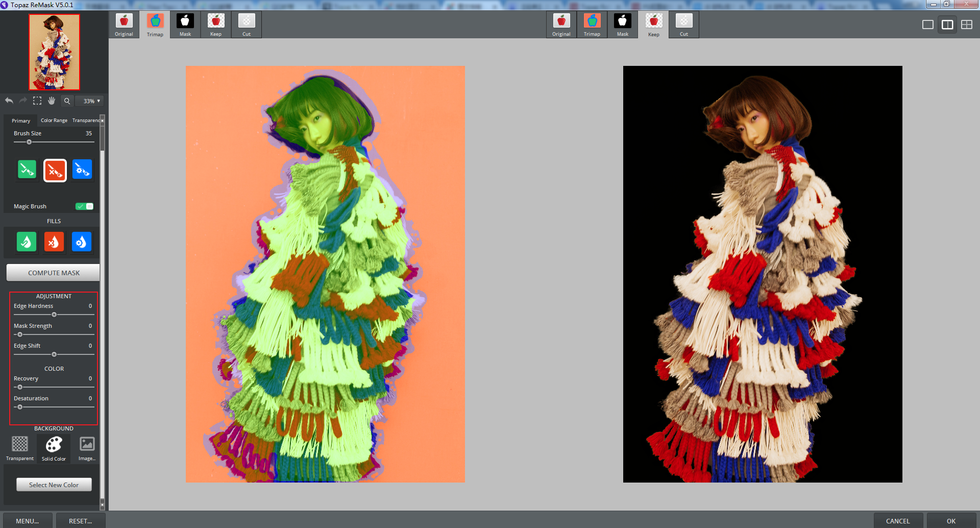Image resolution: width=980 pixels, height=528 pixels.
Task: Open the Primary tools tab
Action: click(x=21, y=121)
